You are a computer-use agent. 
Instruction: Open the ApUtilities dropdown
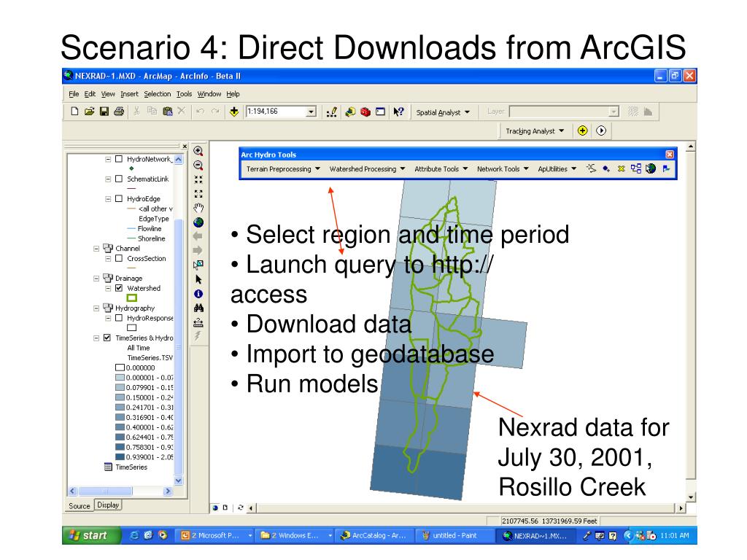557,169
